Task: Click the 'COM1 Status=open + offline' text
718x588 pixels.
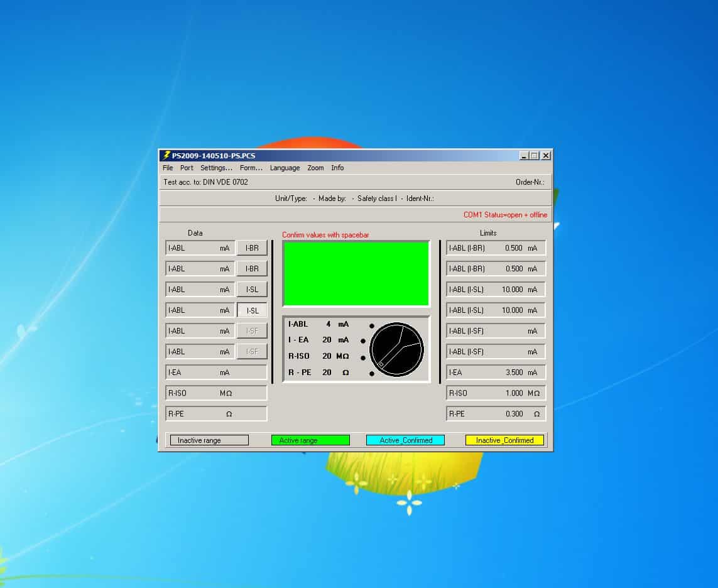Action: [x=505, y=215]
